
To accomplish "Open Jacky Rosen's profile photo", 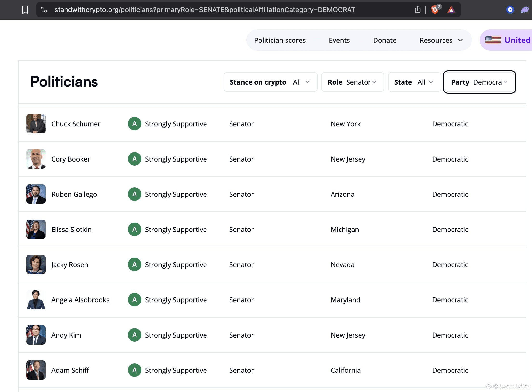I will click(x=36, y=264).
